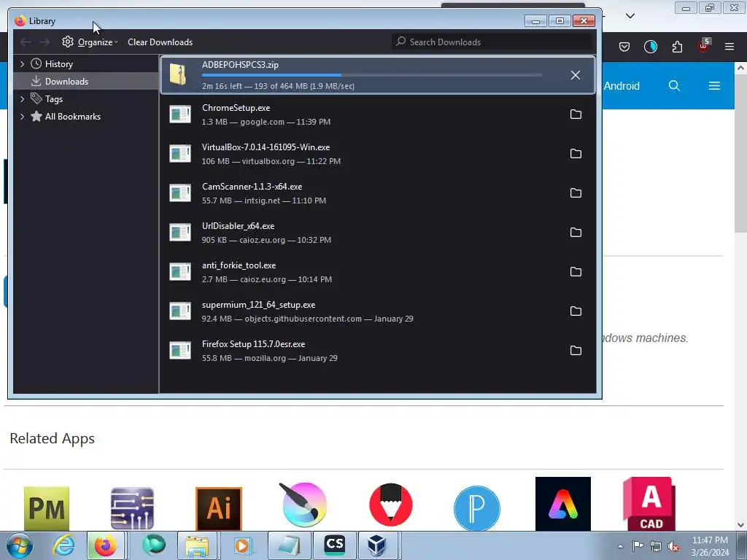The width and height of the screenshot is (747, 560).
Task: Open the Firefox application hamburger menu
Action: click(729, 47)
